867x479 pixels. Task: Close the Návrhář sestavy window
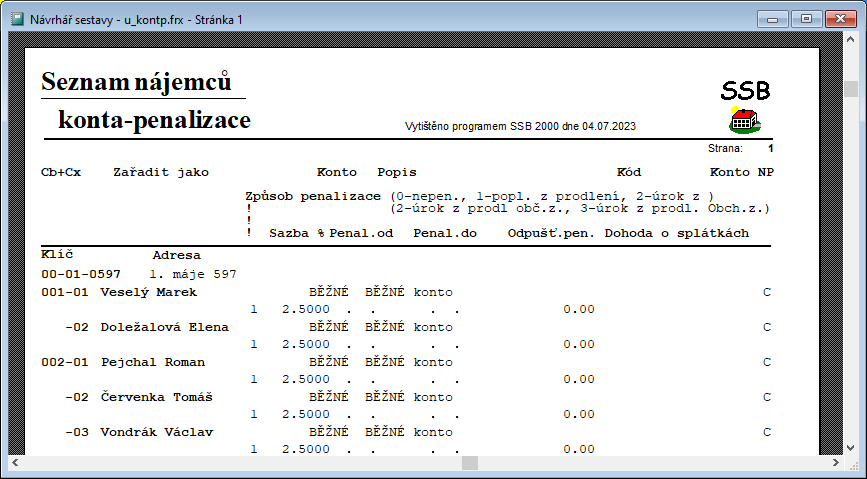839,18
